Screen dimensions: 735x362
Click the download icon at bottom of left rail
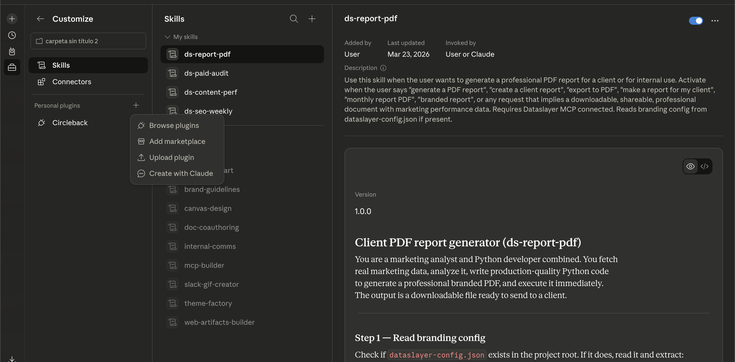tap(12, 359)
